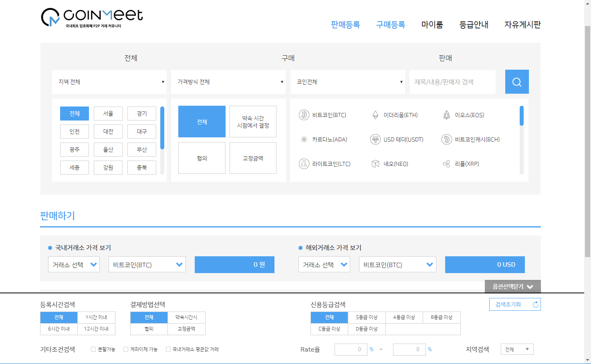Focus the 제목/내용/판매자 검색 input field
591x364 pixels.
click(452, 82)
